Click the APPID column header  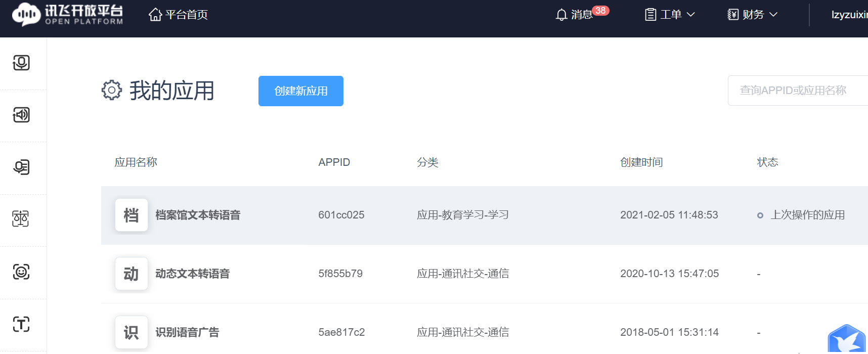point(334,162)
